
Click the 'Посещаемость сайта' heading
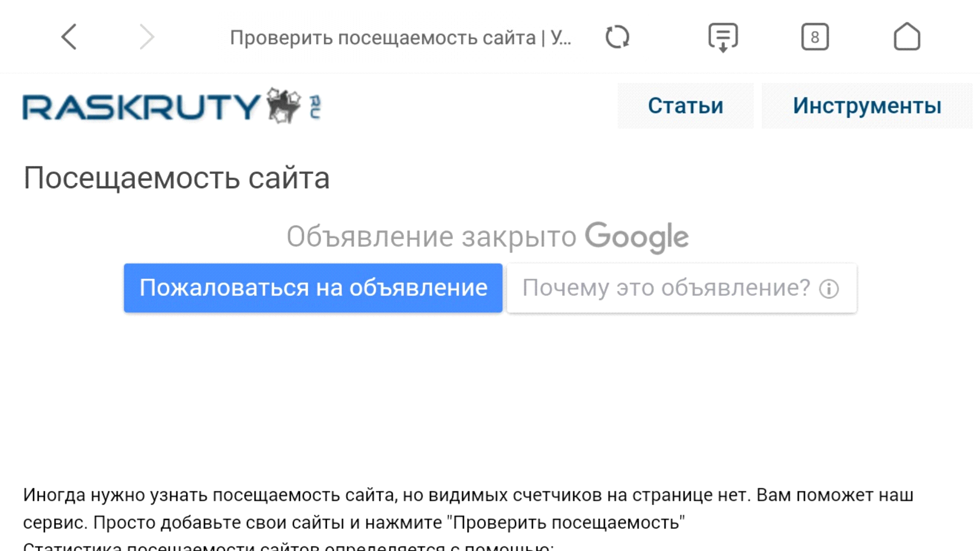177,178
